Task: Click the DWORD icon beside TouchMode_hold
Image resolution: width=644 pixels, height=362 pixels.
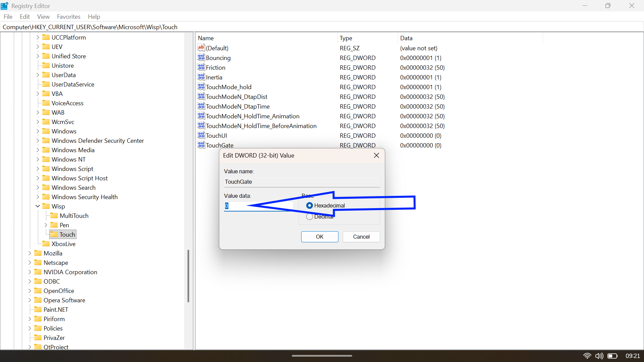Action: point(201,87)
